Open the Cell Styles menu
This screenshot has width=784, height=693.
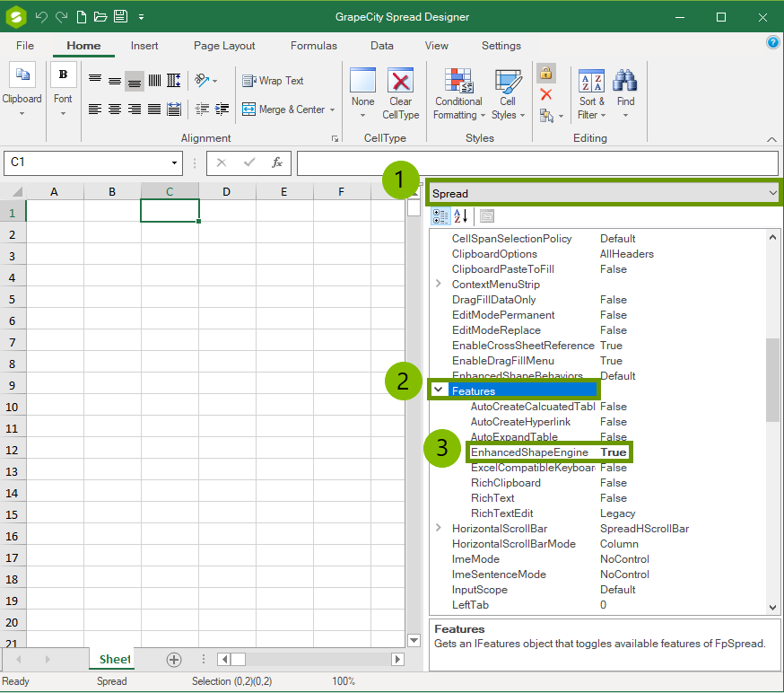(x=508, y=94)
